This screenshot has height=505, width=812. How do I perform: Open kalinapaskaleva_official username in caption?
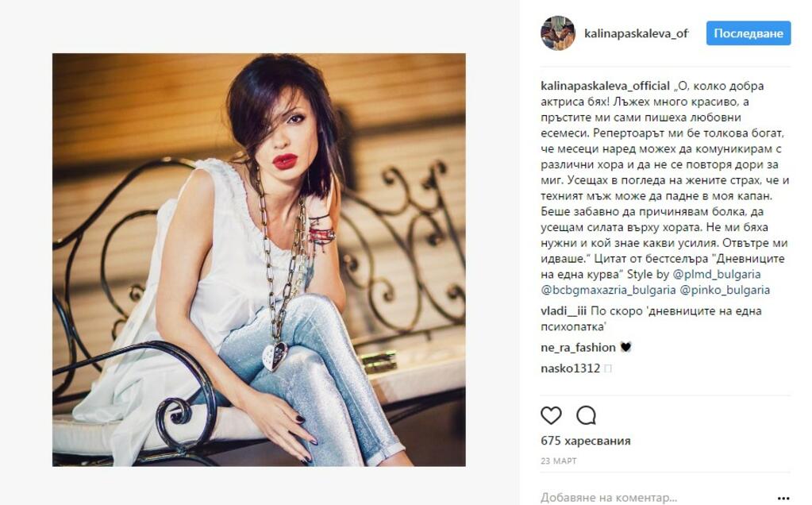[605, 86]
